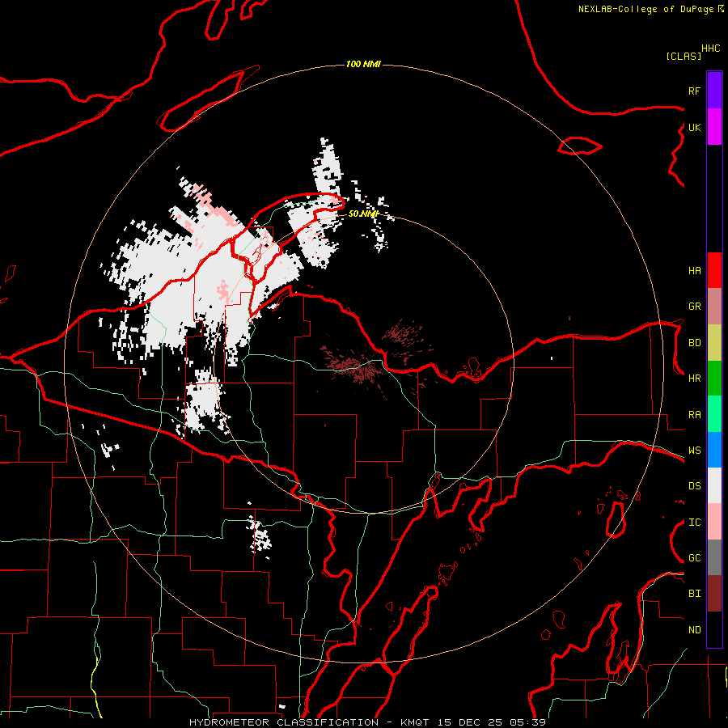
Task: Click the "KMQT" radar site identifier
Action: click(x=417, y=722)
